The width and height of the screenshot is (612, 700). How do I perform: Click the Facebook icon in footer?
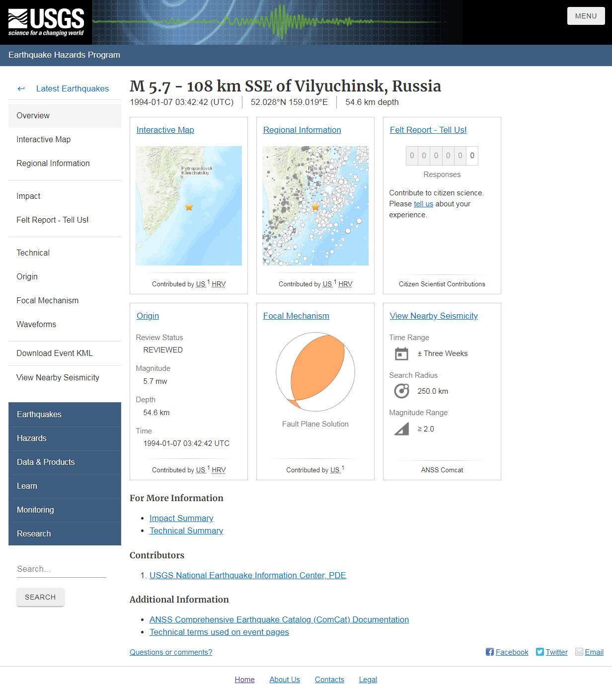point(490,652)
